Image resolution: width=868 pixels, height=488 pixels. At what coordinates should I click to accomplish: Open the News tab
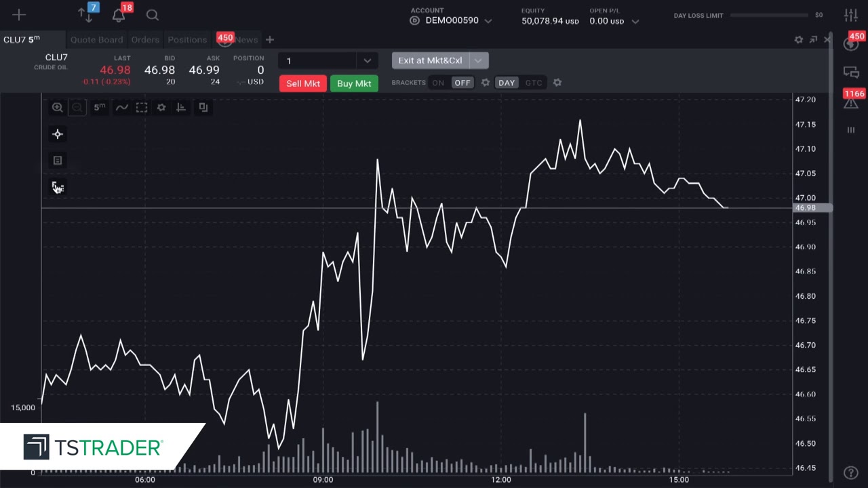pos(247,40)
